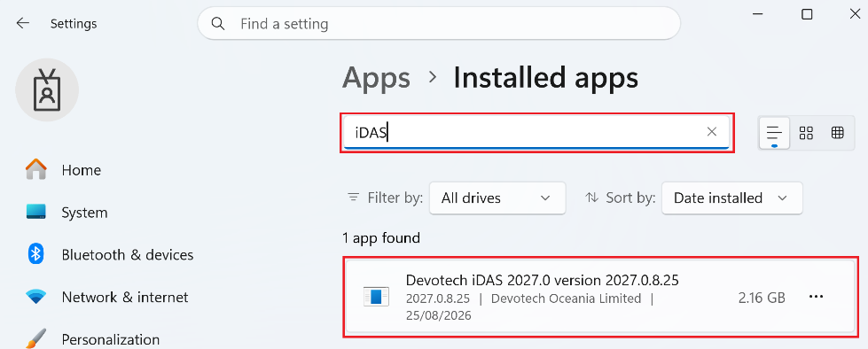Screen dimensions: 868x349
Task: Click the Devotech Oceania Limited publisher text
Action: click(x=566, y=299)
